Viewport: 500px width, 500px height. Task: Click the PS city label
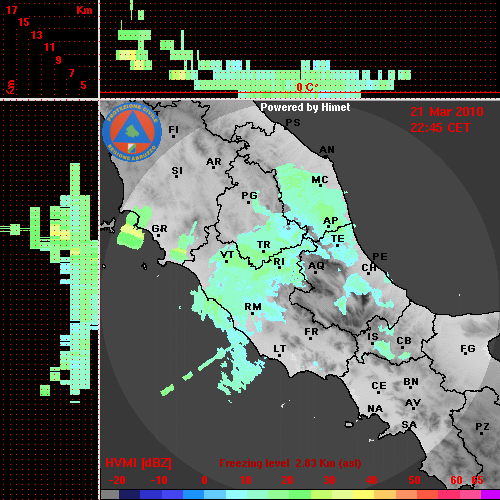click(x=293, y=123)
